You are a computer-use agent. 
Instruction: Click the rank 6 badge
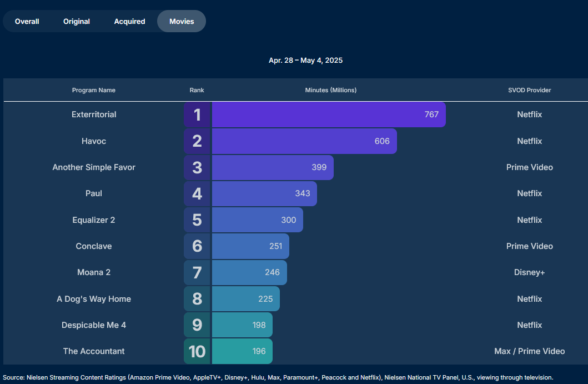(x=197, y=246)
